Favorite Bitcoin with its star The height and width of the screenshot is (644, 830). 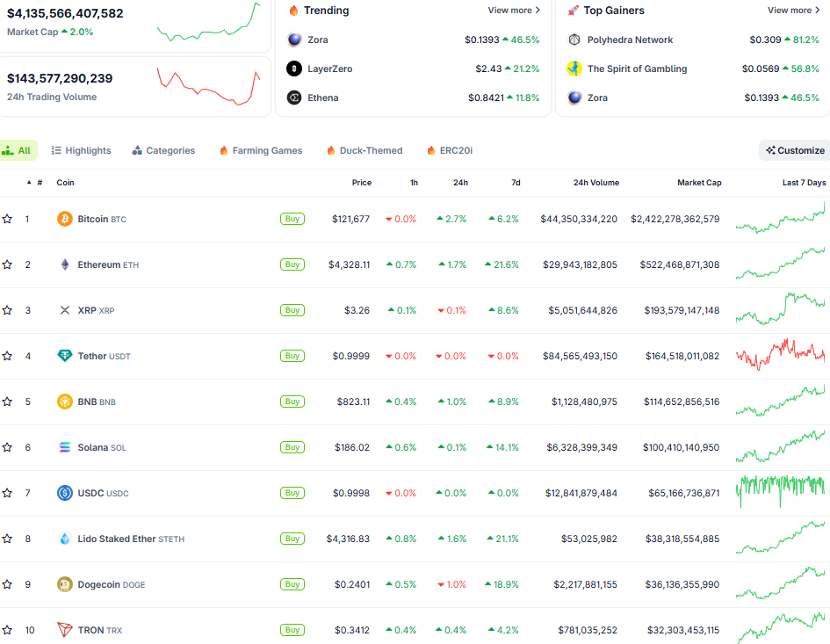(7, 219)
